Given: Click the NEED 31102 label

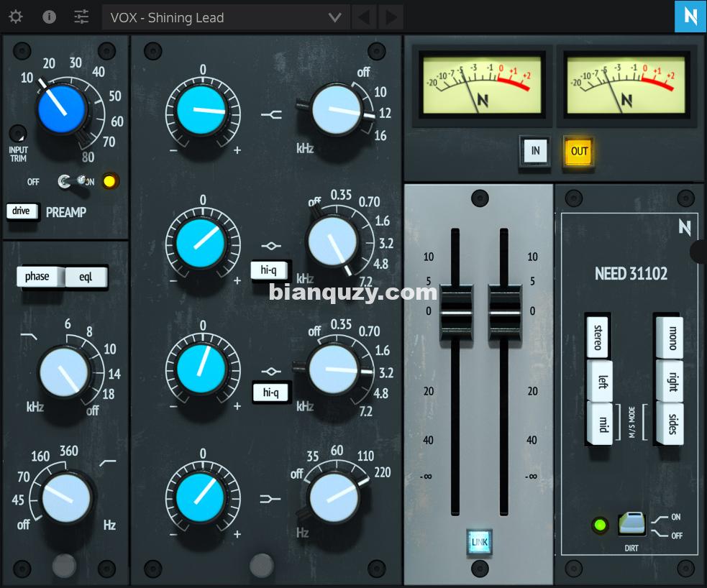Looking at the screenshot, I should click(631, 273).
